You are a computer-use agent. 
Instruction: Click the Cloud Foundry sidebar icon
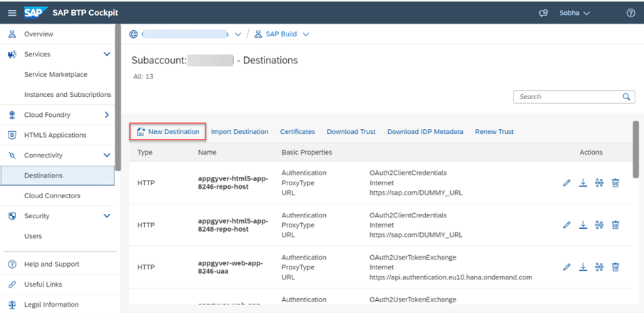[x=12, y=115]
